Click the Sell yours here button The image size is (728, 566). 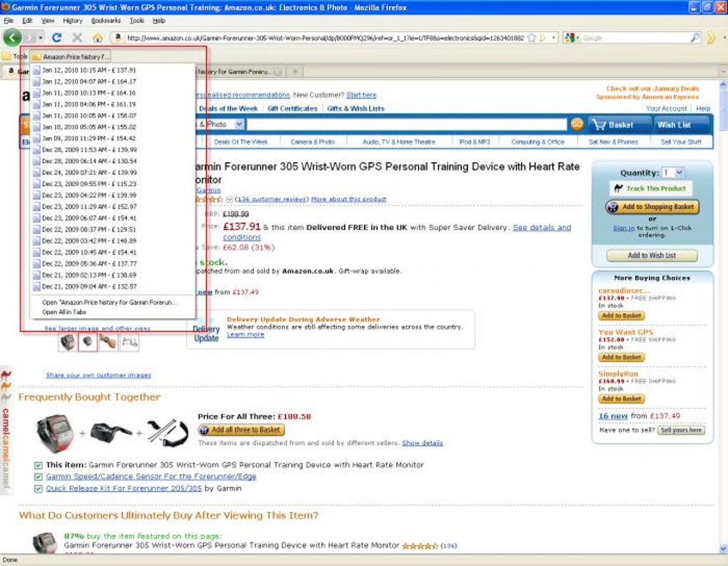(681, 430)
